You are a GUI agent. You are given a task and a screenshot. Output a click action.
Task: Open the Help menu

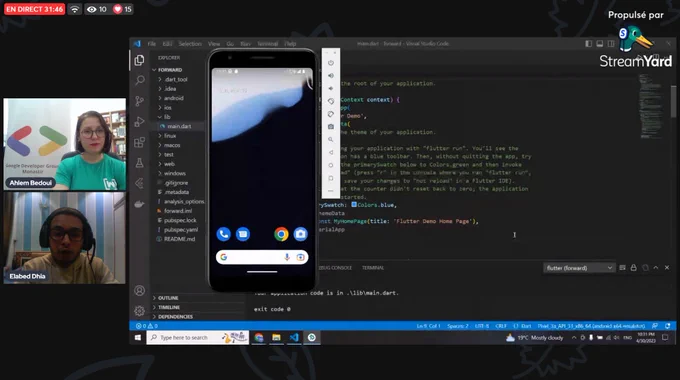pos(290,44)
